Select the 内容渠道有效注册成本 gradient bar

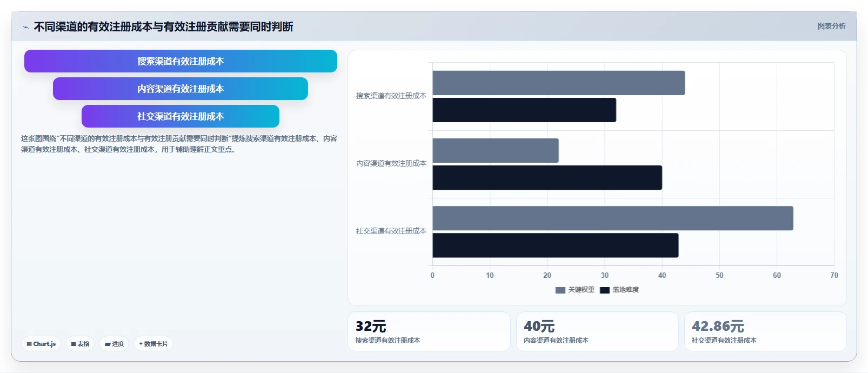click(x=181, y=89)
